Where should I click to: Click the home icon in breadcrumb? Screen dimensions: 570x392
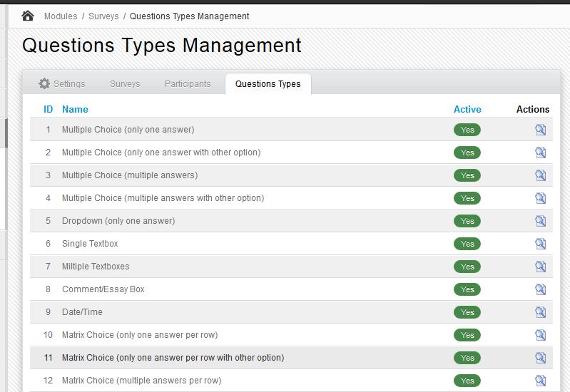[x=28, y=16]
